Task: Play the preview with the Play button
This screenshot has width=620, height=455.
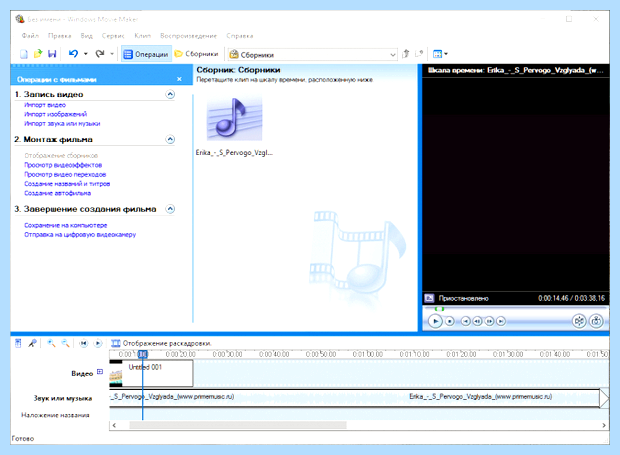Action: pyautogui.click(x=435, y=321)
